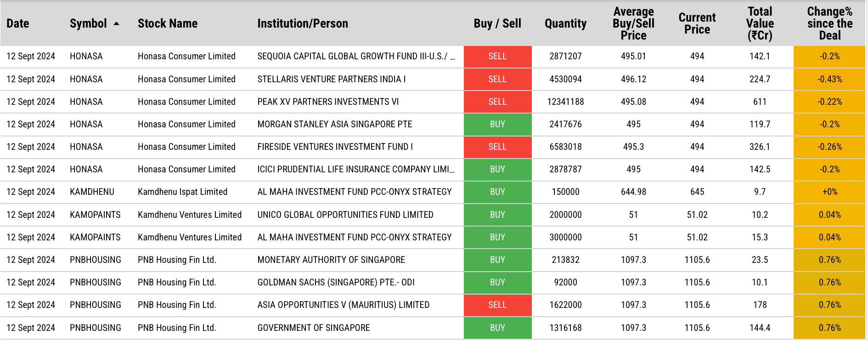
Task: Select MONETARY AUTHORITY OF SINGAPORE cell
Action: tap(331, 260)
